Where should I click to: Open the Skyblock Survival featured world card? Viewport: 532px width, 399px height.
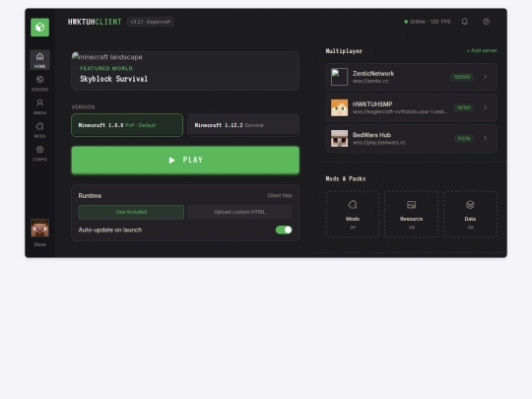pos(185,71)
